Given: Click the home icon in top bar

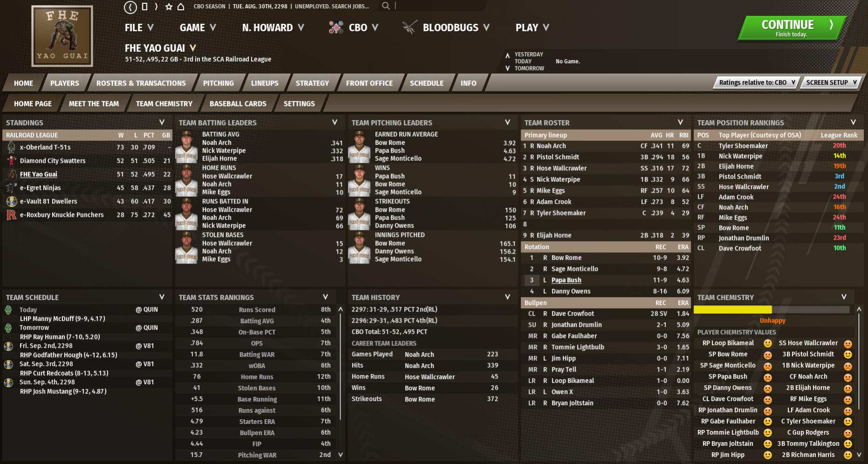Looking at the screenshot, I should pos(181,7).
